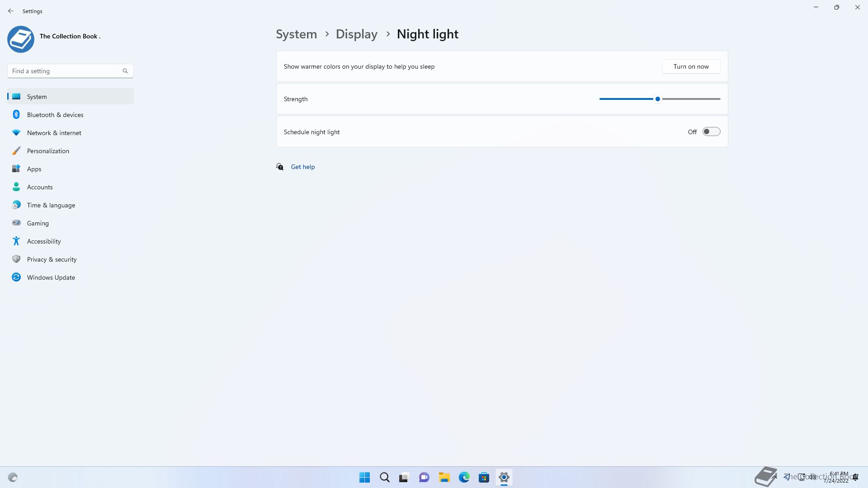The height and width of the screenshot is (488, 868).
Task: Click the System monitor icon in the sidebar
Action: coord(16,96)
